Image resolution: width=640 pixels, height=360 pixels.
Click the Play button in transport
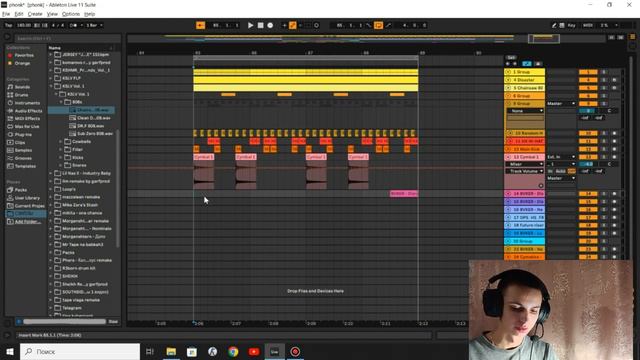pos(250,25)
